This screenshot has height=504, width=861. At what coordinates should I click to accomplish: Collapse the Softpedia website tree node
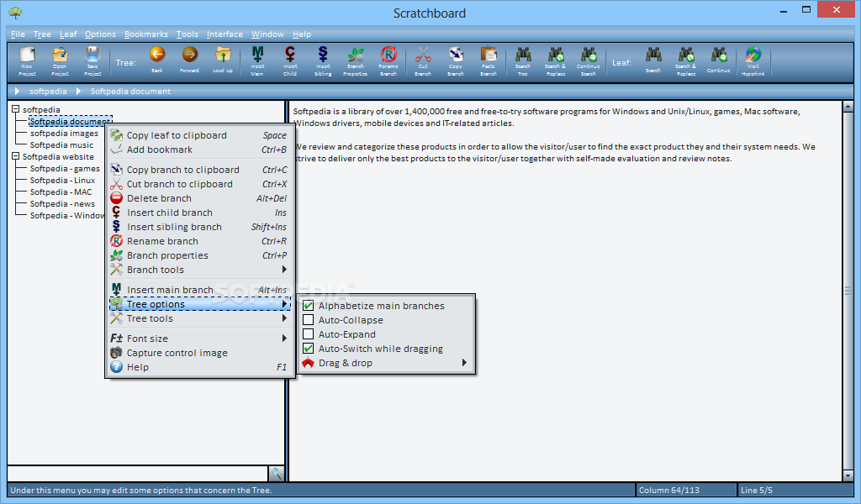pyautogui.click(x=16, y=156)
